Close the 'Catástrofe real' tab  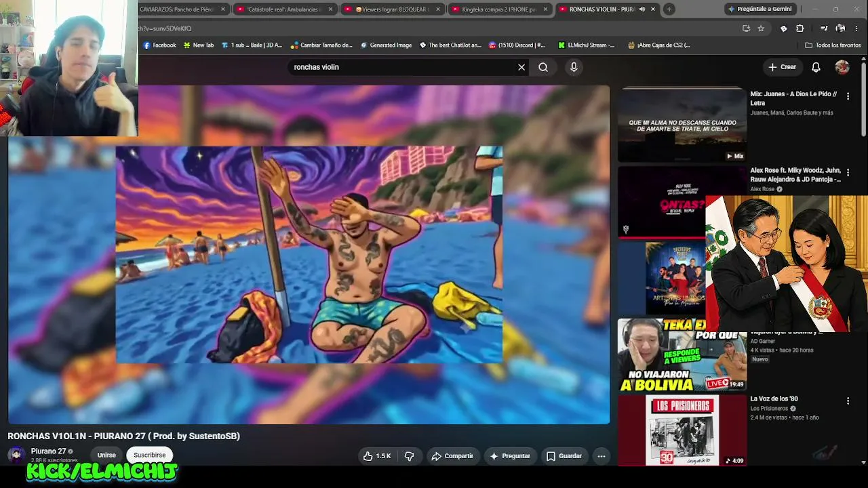(331, 9)
